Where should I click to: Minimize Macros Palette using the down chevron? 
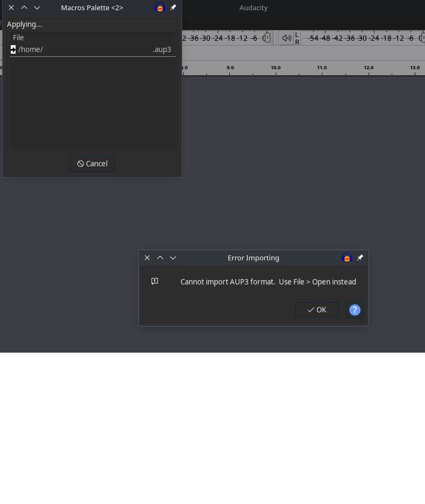click(37, 8)
